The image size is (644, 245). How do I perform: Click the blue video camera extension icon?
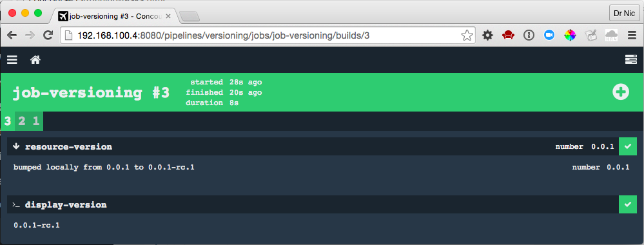tap(549, 35)
